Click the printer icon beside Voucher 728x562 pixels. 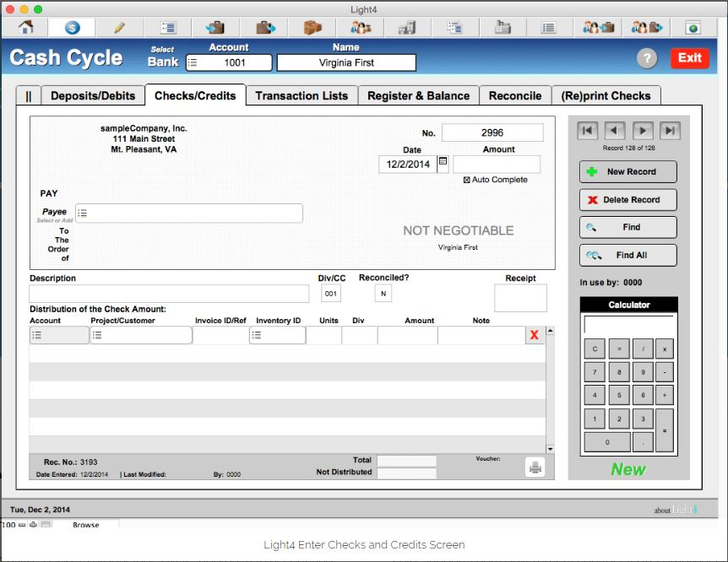click(x=535, y=467)
